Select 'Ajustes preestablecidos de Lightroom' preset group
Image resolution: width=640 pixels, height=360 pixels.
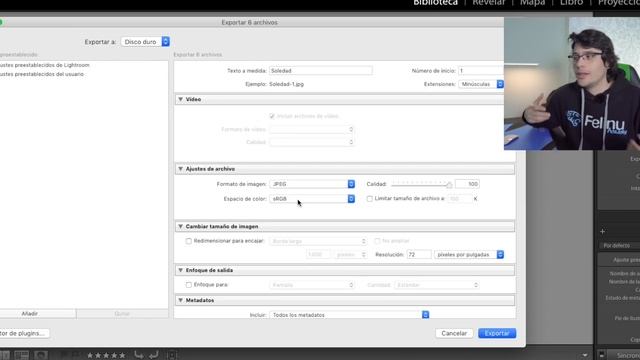coord(44,65)
